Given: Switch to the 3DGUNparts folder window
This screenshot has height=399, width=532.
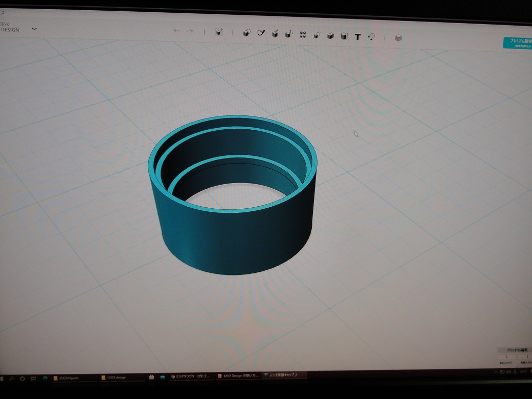Looking at the screenshot, I should pyautogui.click(x=74, y=377).
